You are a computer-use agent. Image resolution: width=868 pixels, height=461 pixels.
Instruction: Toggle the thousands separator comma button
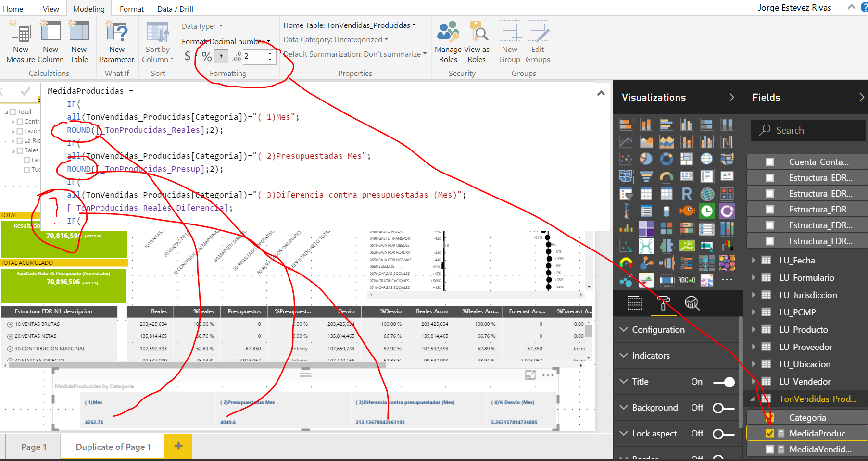(221, 57)
